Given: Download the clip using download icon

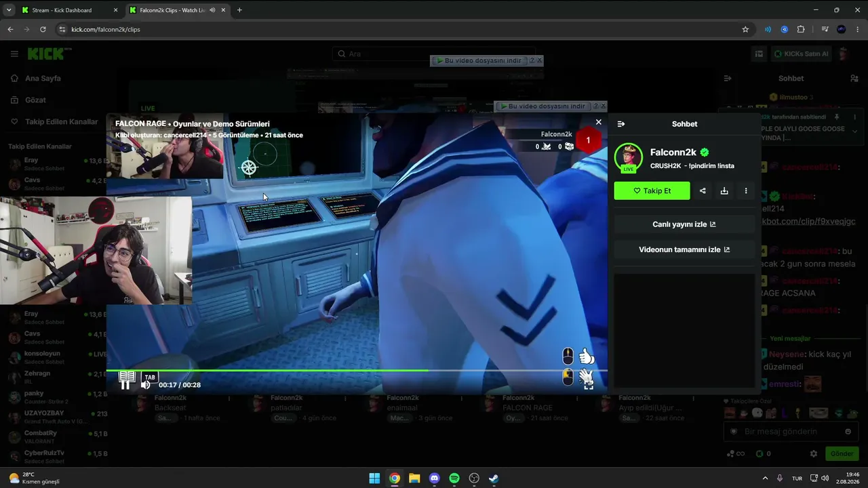Looking at the screenshot, I should pyautogui.click(x=724, y=191).
